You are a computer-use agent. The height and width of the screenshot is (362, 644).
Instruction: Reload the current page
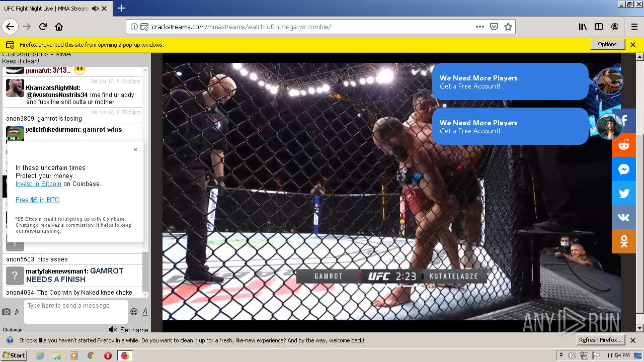[x=43, y=27]
